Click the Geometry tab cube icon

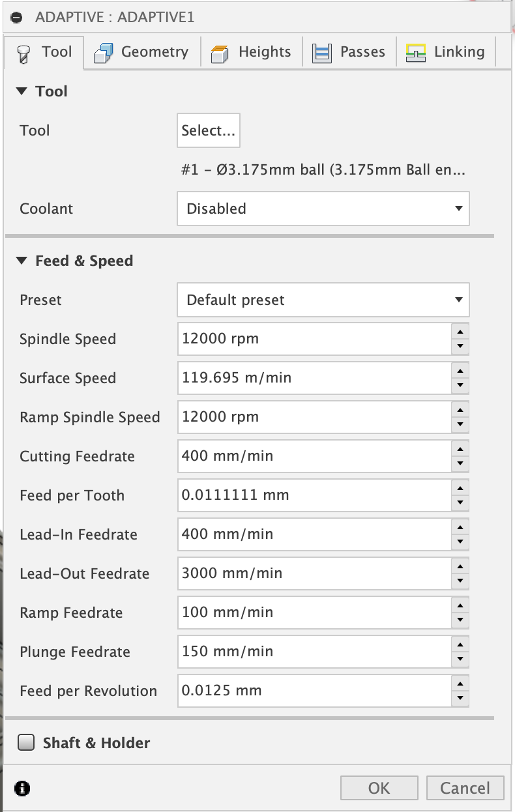pos(104,53)
